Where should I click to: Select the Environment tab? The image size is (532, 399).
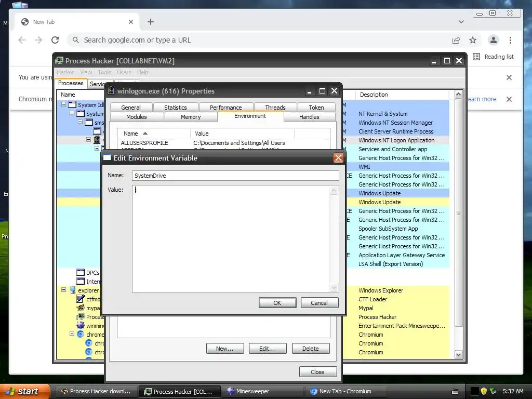[x=250, y=116]
